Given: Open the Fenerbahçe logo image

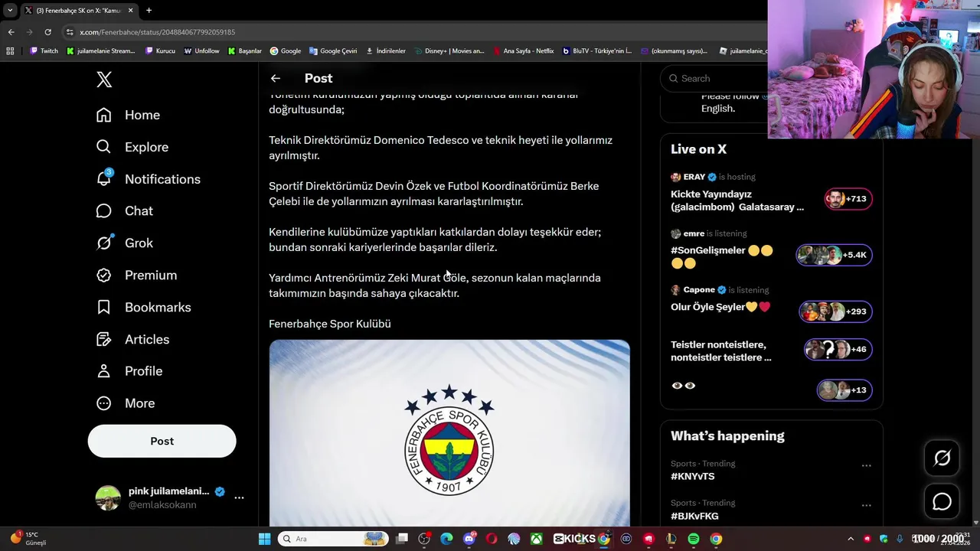Looking at the screenshot, I should coord(449,432).
